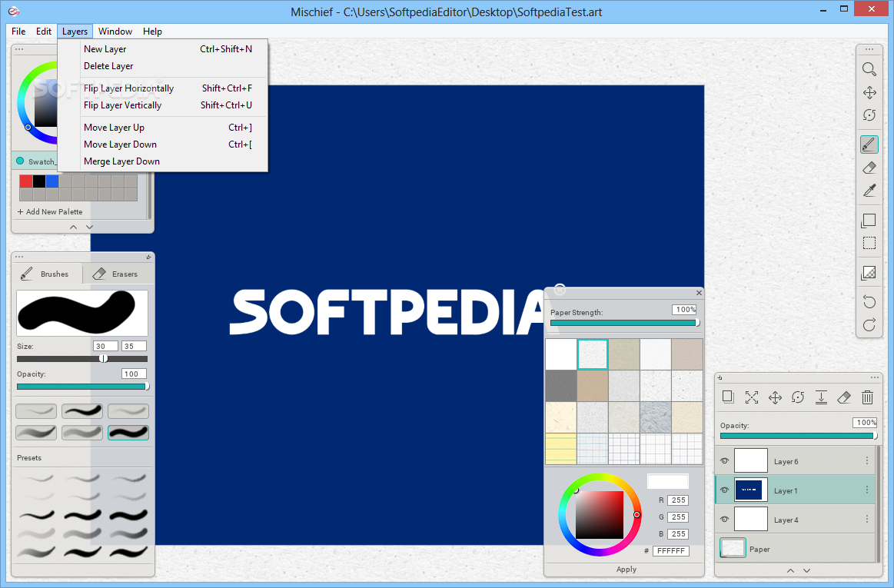Pick the blue palette swatch

(x=52, y=181)
